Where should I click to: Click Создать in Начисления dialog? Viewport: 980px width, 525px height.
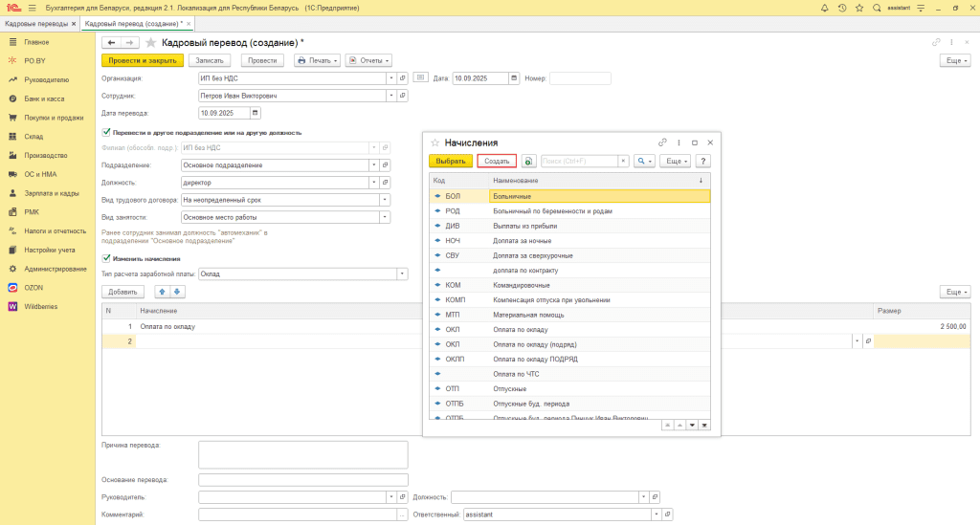click(497, 161)
